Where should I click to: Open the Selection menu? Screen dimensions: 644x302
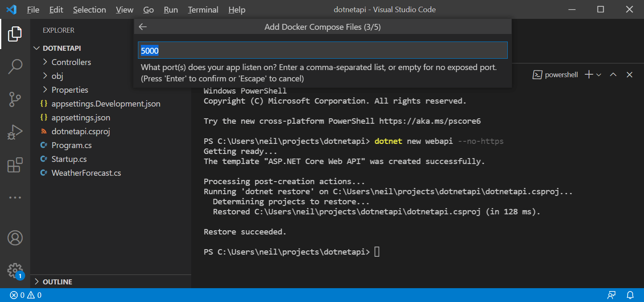pyautogui.click(x=89, y=10)
